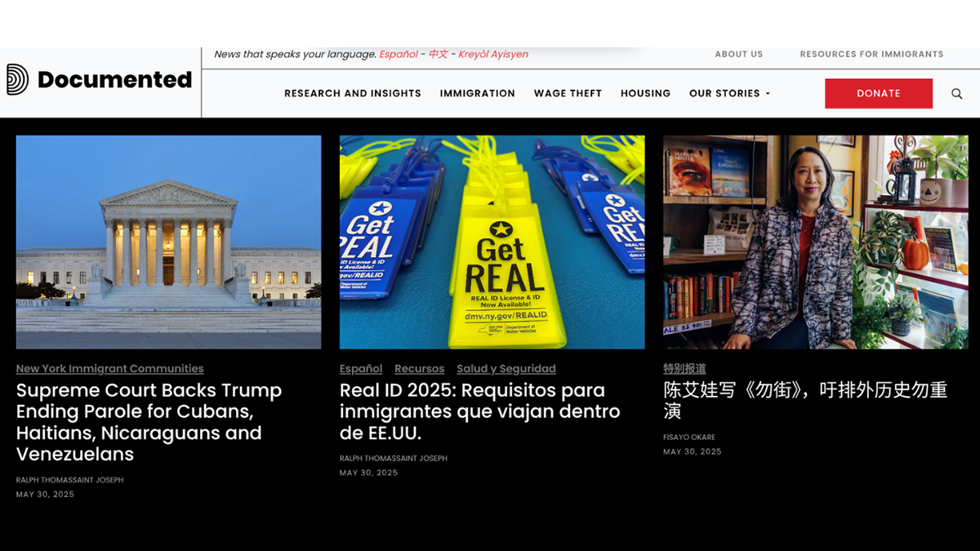Viewport: 980px width, 551px height.
Task: Open the Wage Theft section
Action: (568, 93)
